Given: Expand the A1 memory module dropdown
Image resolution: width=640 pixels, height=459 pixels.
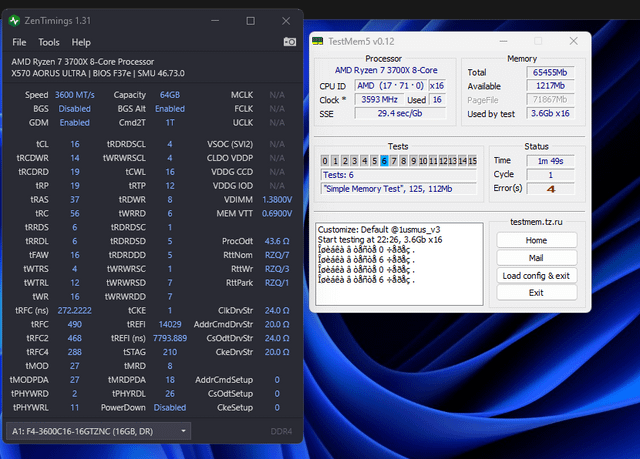Looking at the screenshot, I should tap(98, 431).
